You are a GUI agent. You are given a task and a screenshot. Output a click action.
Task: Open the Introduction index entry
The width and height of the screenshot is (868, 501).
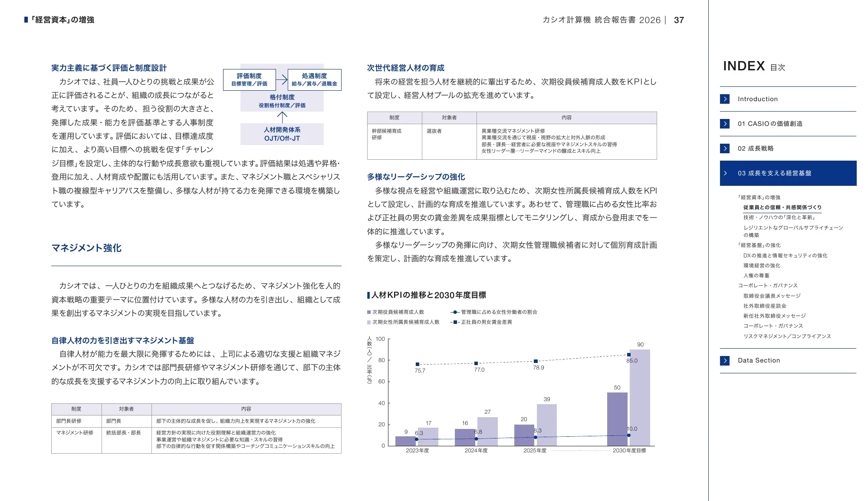[757, 99]
